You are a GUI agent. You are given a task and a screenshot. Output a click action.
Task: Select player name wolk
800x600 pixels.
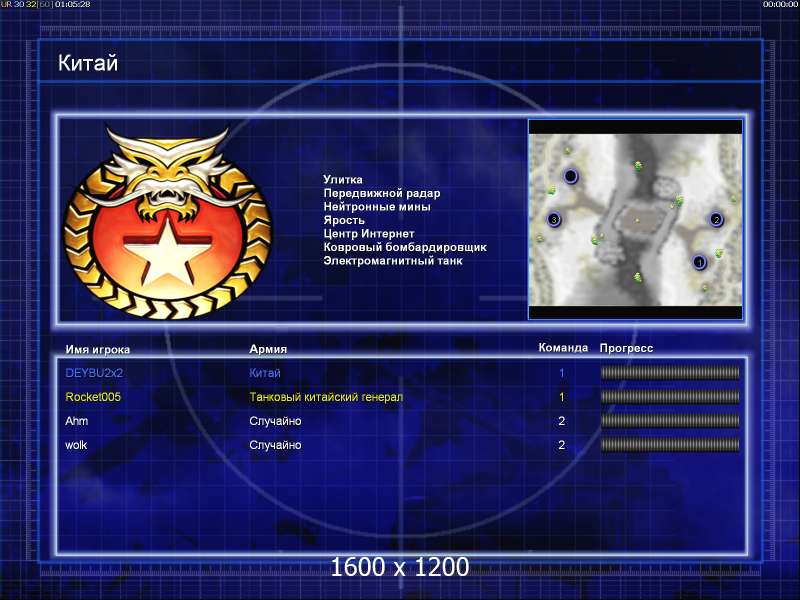tap(76, 445)
